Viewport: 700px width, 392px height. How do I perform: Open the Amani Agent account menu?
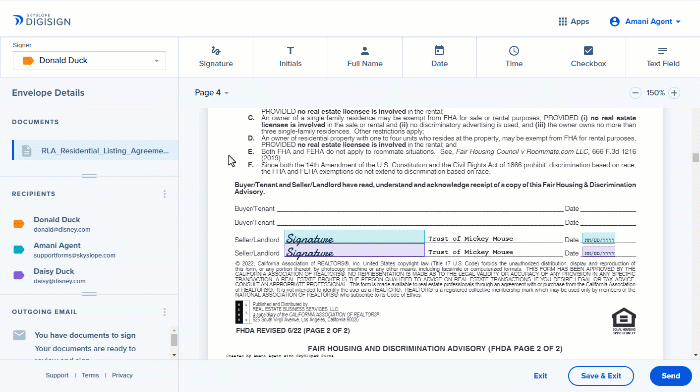pyautogui.click(x=645, y=21)
